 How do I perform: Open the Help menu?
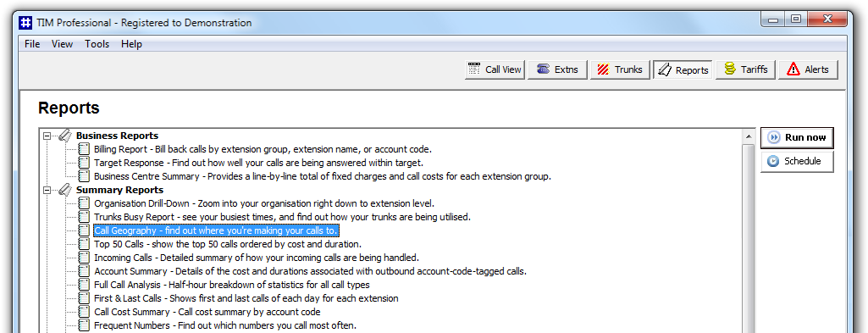point(131,44)
